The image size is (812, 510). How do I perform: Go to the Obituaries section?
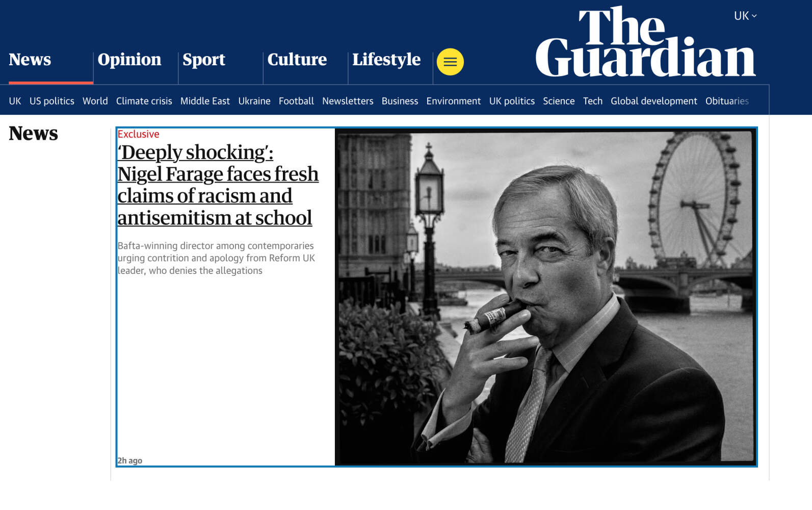point(727,101)
